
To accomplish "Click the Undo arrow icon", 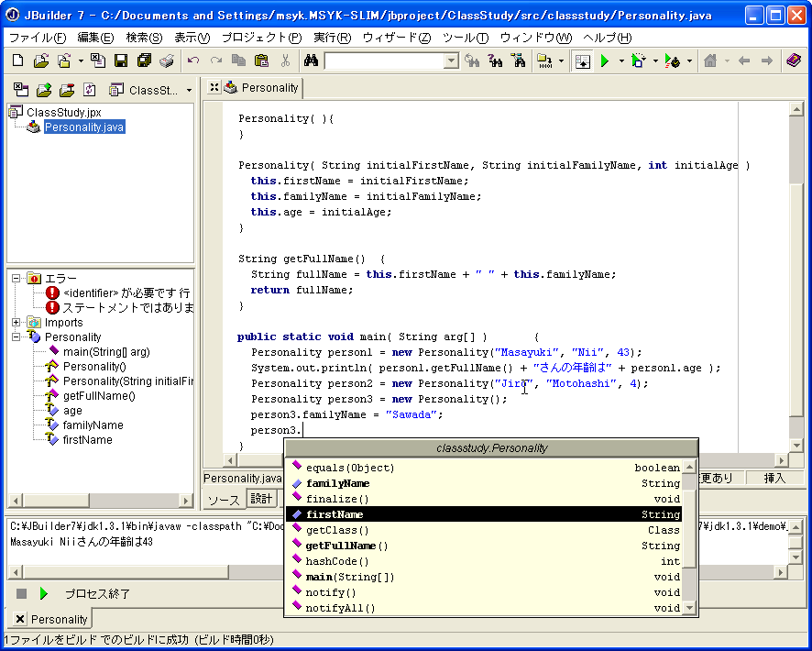I will [192, 61].
